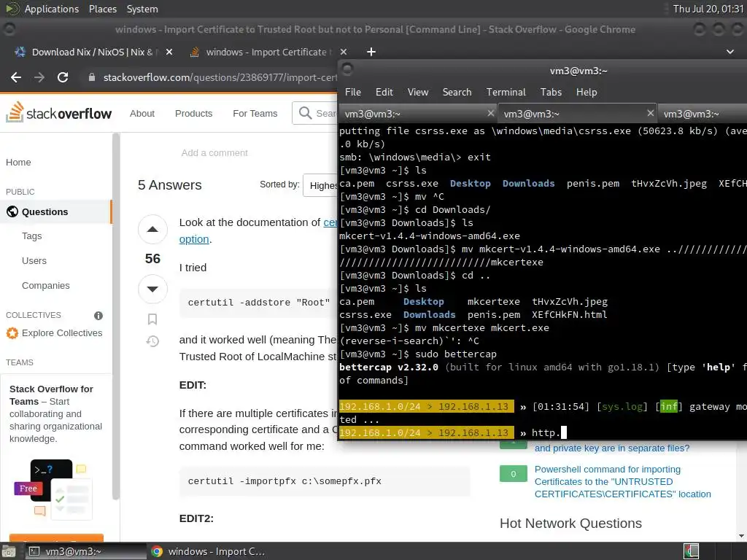Go to Home in left sidebar
Screen dimensions: 747x560
click(x=18, y=163)
